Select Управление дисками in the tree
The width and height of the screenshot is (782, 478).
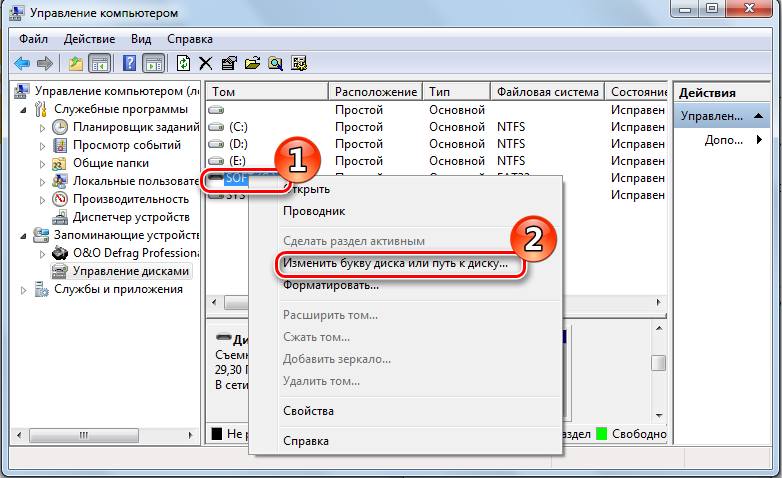pyautogui.click(x=131, y=271)
